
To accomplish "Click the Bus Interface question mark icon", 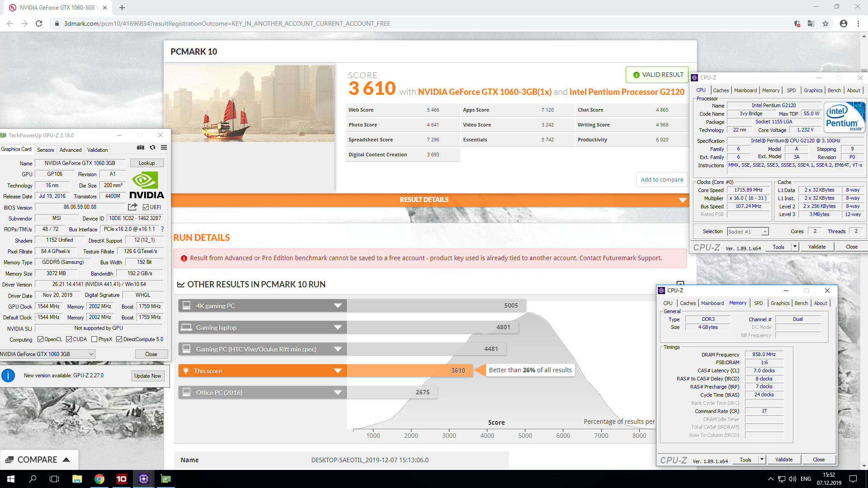I will pyautogui.click(x=162, y=229).
